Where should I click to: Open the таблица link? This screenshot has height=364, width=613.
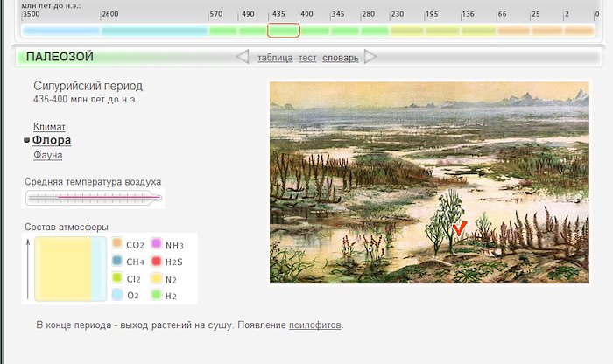point(275,58)
